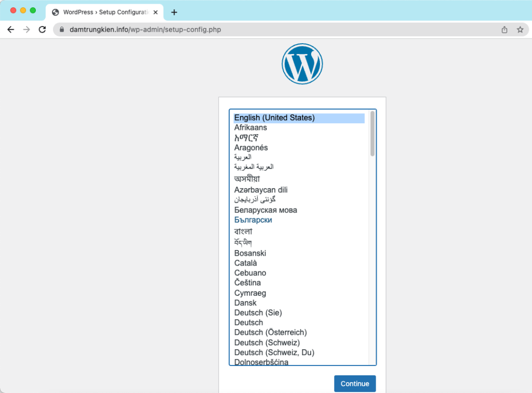
Task: Choose the Arabic language option
Action: click(299, 157)
